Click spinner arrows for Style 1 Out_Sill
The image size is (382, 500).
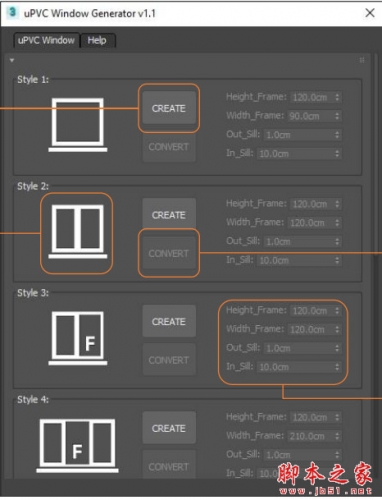pyautogui.click(x=337, y=135)
